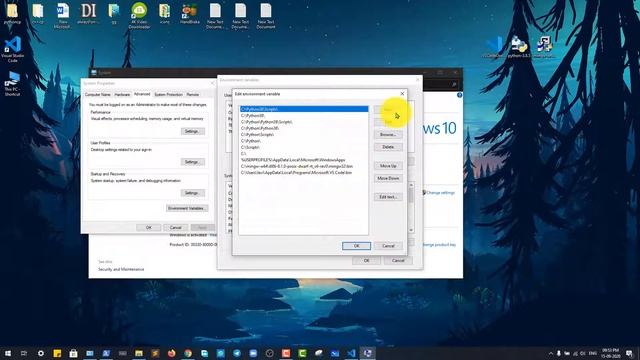Viewport: 640px width, 360px height.
Task: Select the Word document icon on desktop
Action: click(62, 16)
